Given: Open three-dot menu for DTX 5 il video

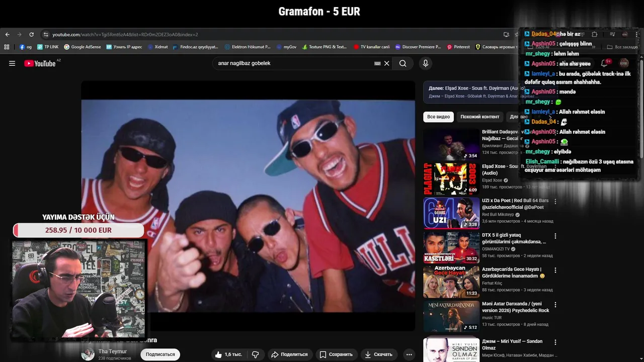Looking at the screenshot, I should pos(555,236).
